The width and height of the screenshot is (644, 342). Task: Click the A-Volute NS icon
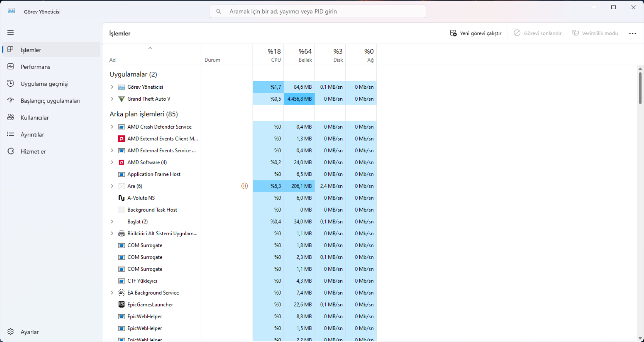tap(121, 198)
